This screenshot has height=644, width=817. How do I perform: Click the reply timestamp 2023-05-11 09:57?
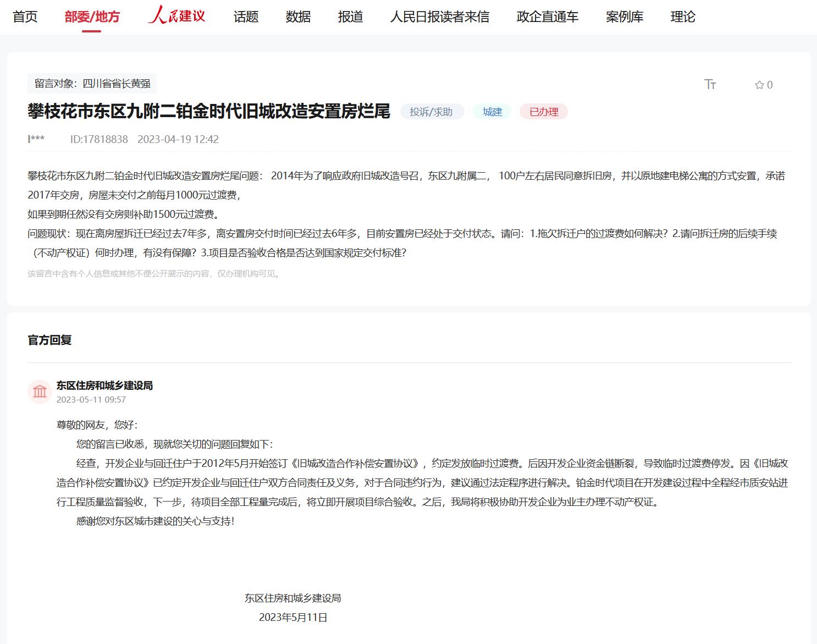coord(91,400)
